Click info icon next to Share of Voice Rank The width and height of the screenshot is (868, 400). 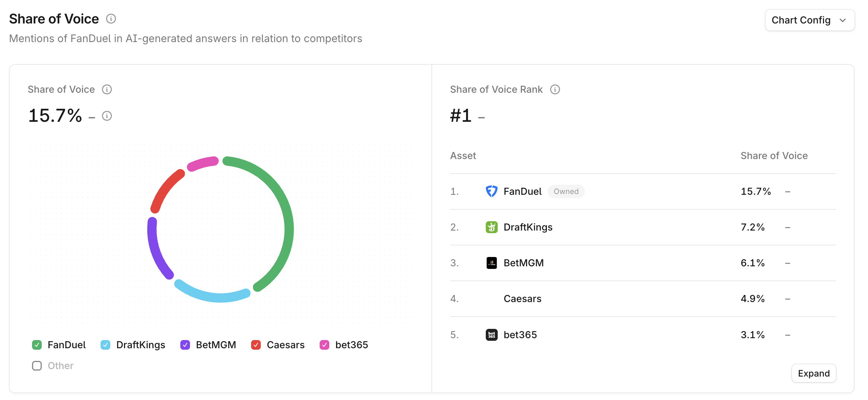(555, 89)
